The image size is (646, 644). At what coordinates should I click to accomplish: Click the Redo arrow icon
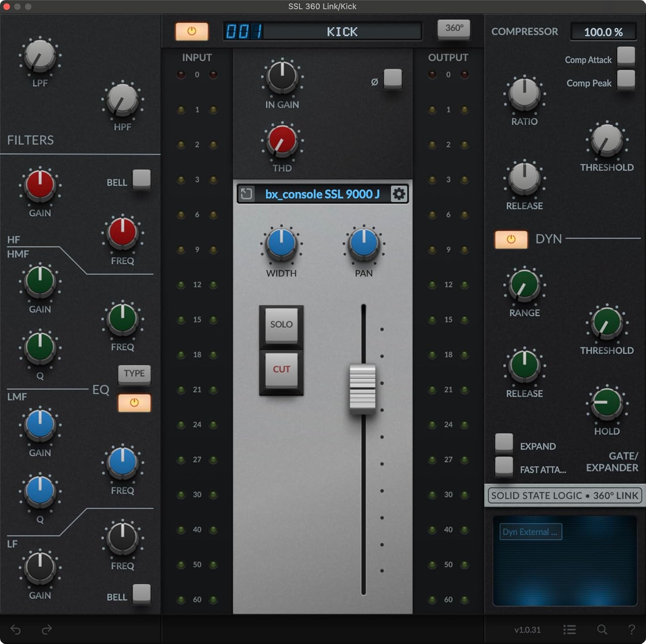(47, 629)
